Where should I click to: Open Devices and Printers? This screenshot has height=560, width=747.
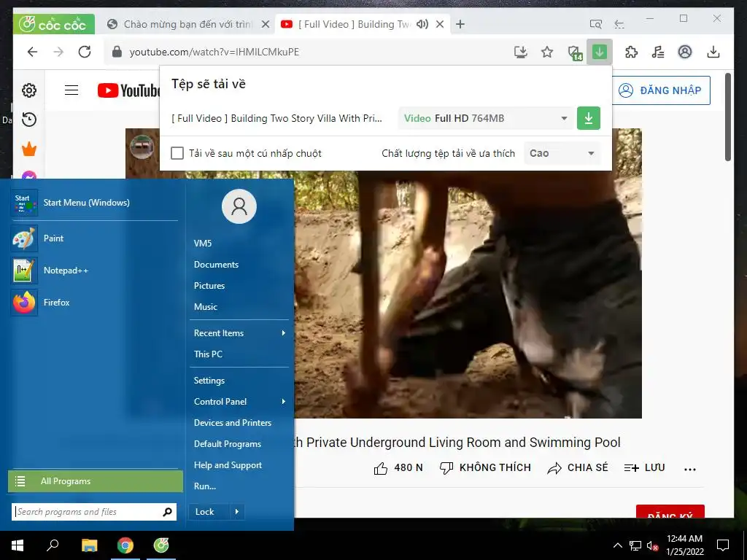pos(233,422)
